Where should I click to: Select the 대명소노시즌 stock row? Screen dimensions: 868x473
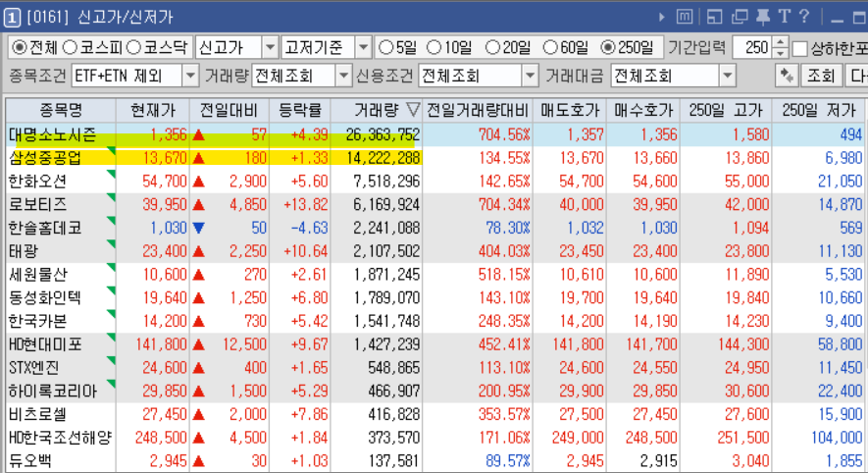tap(434, 134)
